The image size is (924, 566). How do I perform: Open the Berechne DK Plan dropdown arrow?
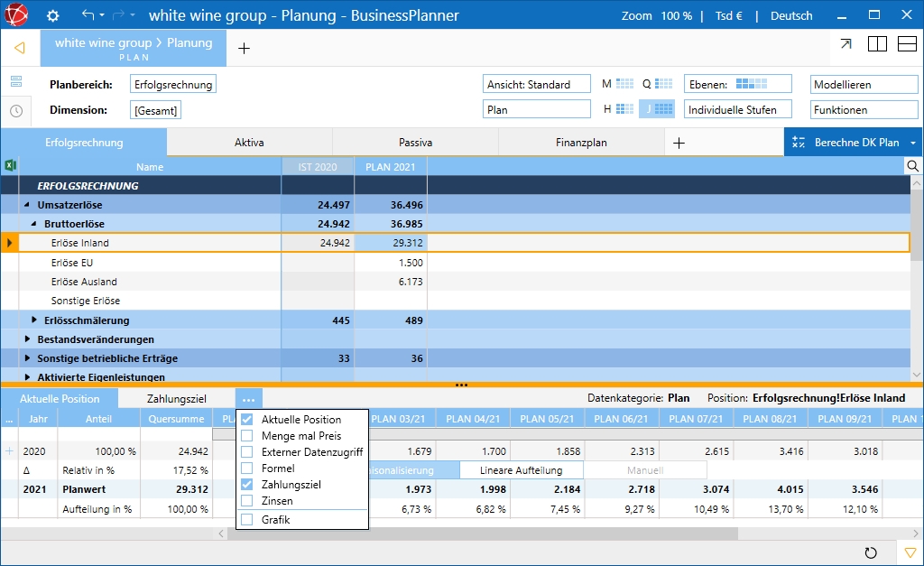click(x=912, y=143)
